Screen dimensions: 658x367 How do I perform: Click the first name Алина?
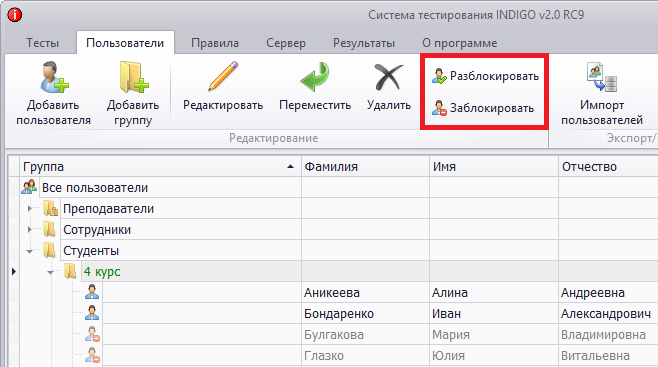click(450, 293)
